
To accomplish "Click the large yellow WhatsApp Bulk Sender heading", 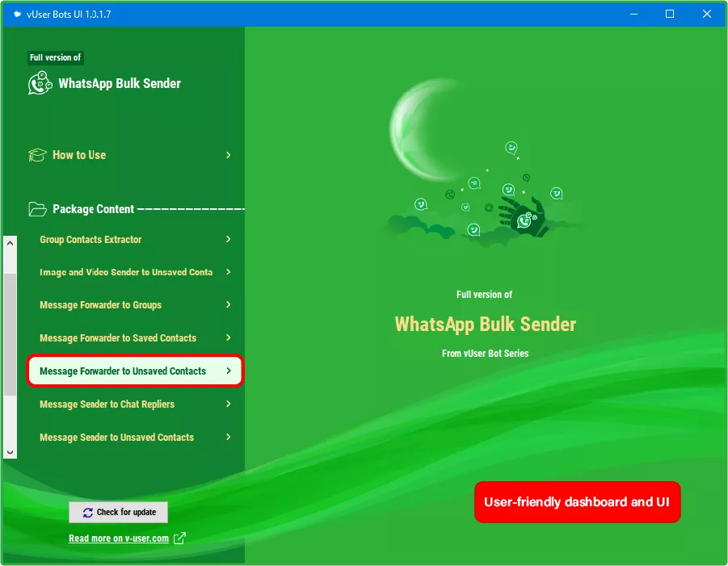I will pyautogui.click(x=485, y=325).
